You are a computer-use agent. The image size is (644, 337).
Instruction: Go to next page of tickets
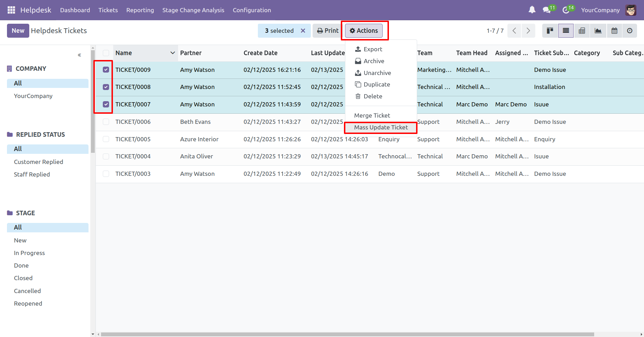pos(528,31)
